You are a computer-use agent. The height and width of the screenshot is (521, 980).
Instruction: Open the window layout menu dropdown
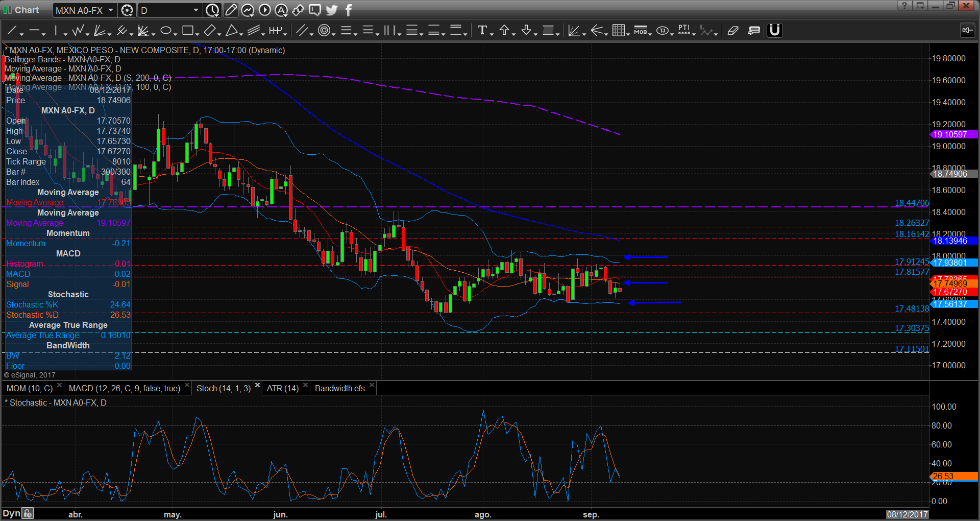point(920,6)
